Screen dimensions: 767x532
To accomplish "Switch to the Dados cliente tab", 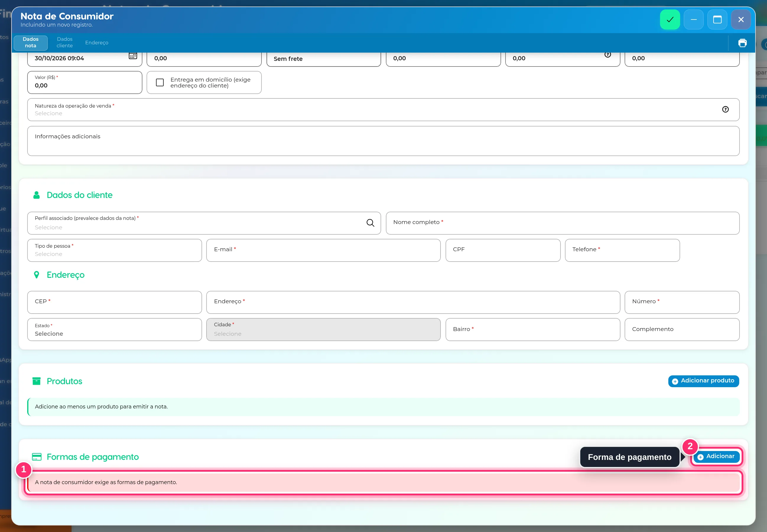I will coord(65,42).
